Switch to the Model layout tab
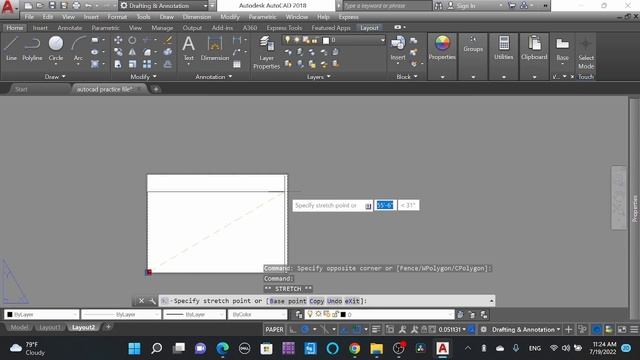This screenshot has height=360, width=640. (x=19, y=327)
